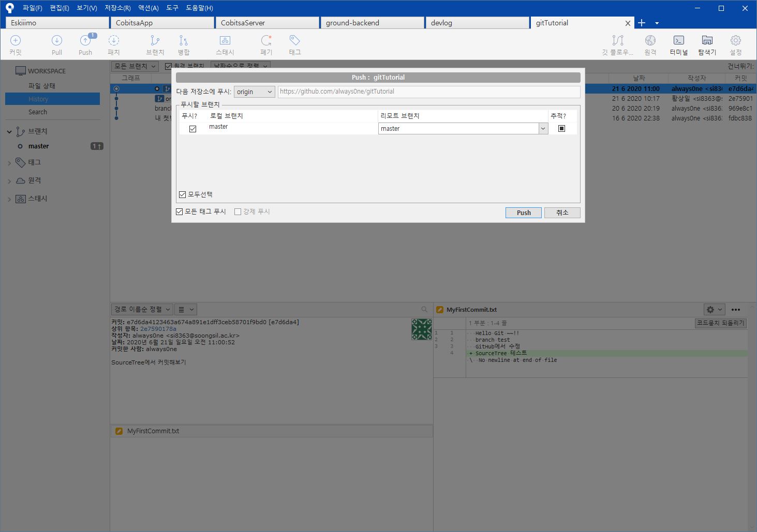Toggle push checkbox for master branch

pyautogui.click(x=192, y=129)
